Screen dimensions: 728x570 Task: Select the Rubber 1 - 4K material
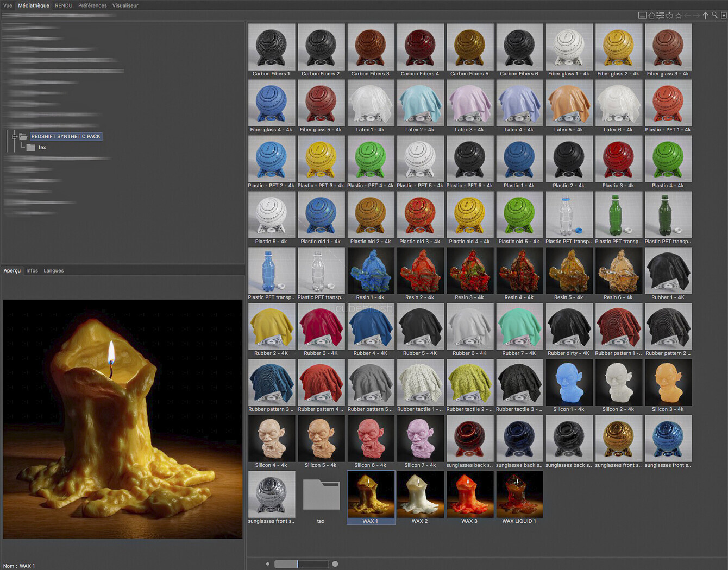pyautogui.click(x=668, y=274)
